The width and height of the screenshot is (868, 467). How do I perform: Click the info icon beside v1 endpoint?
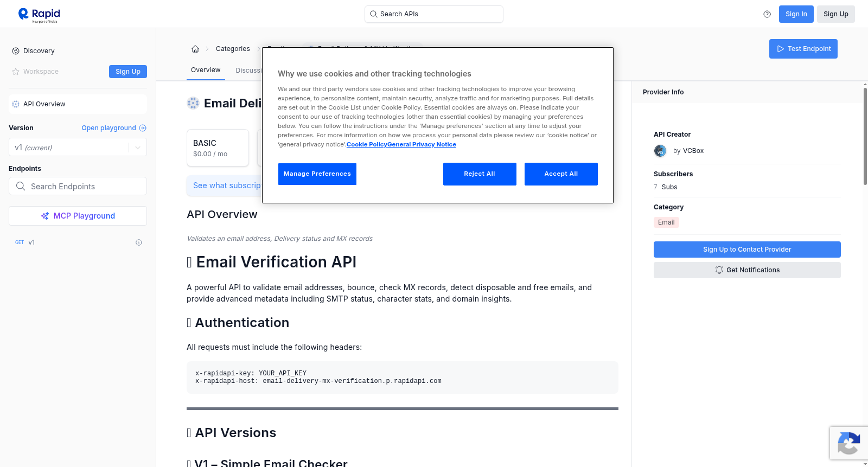tap(139, 242)
